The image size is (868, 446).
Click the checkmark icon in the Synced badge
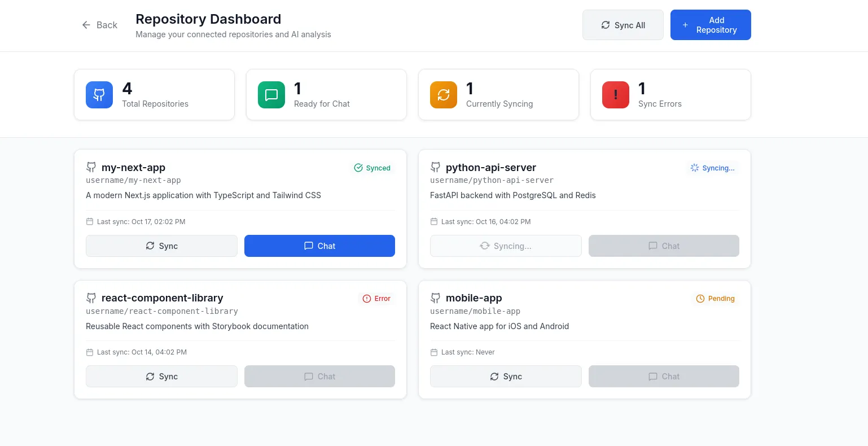(x=358, y=168)
